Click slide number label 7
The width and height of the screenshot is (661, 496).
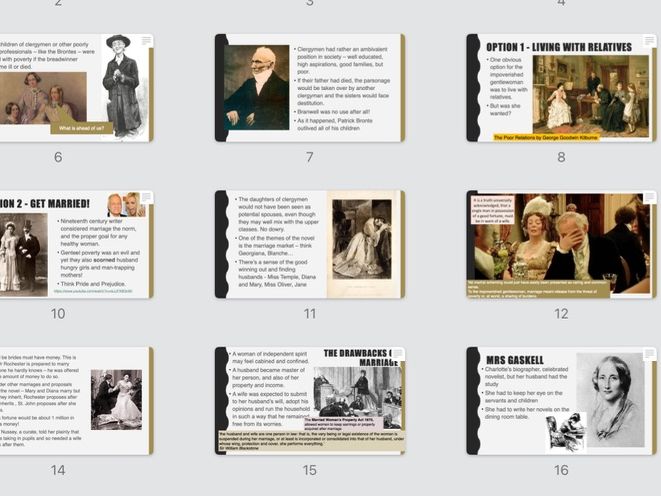[x=310, y=157]
